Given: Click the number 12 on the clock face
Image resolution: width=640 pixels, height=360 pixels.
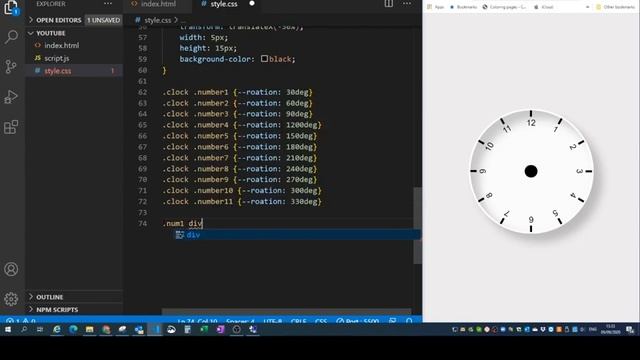Looking at the screenshot, I should tap(531, 123).
